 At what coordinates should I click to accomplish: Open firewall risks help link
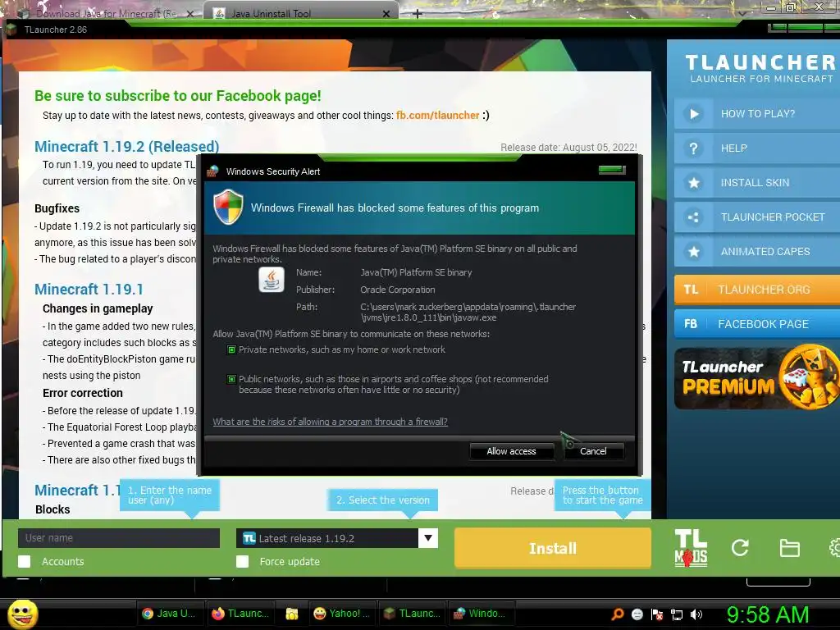[330, 422]
